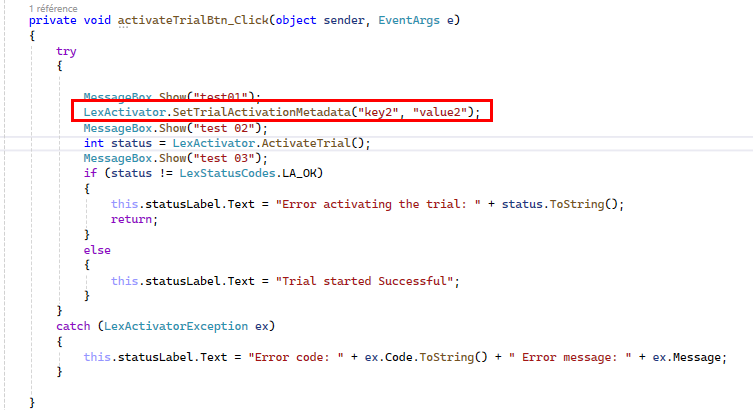Click the status.ToString() call
Image resolution: width=753 pixels, height=410 pixels.
(559, 205)
